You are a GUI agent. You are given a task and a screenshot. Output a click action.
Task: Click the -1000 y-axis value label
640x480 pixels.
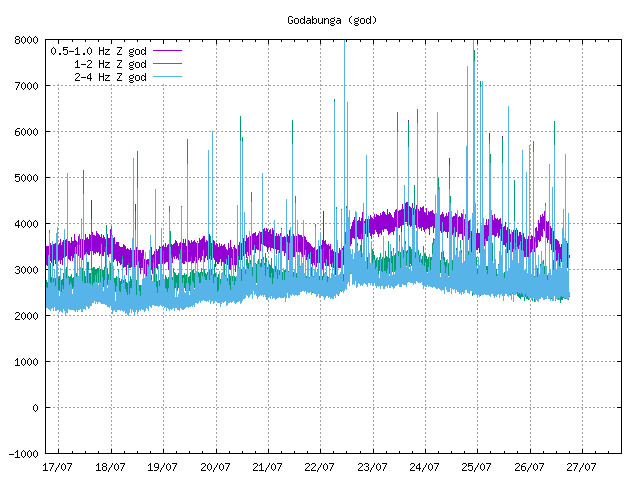pos(24,454)
